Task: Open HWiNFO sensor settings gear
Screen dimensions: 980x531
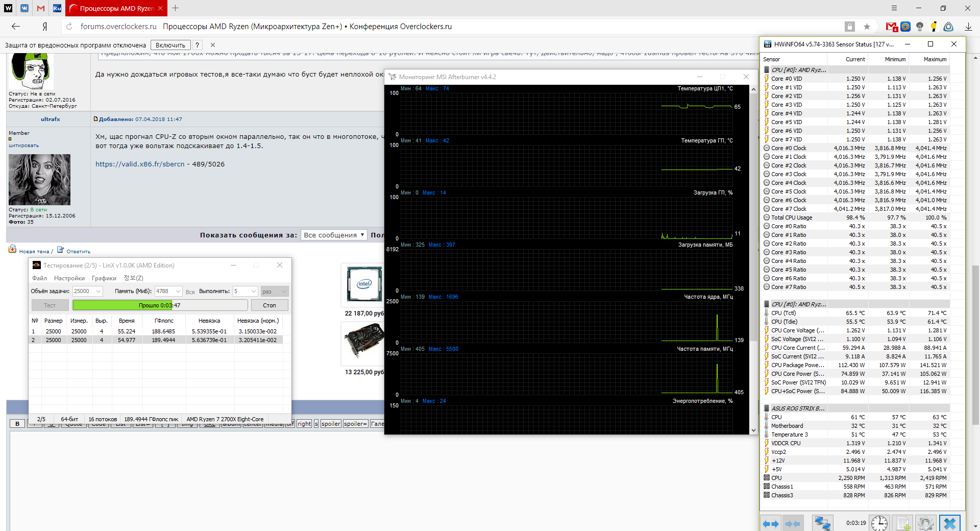Action: point(925,523)
